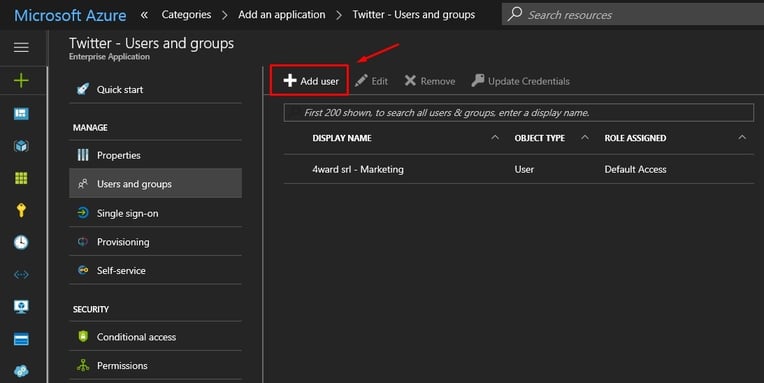Click the Users and groups people icon
This screenshot has height=383, width=764.
83,184
